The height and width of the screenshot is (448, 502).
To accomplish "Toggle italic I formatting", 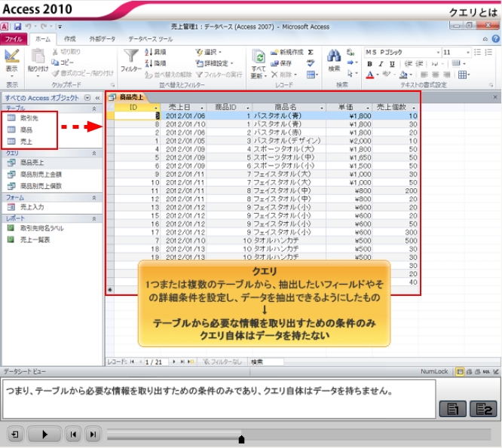I will [x=381, y=64].
